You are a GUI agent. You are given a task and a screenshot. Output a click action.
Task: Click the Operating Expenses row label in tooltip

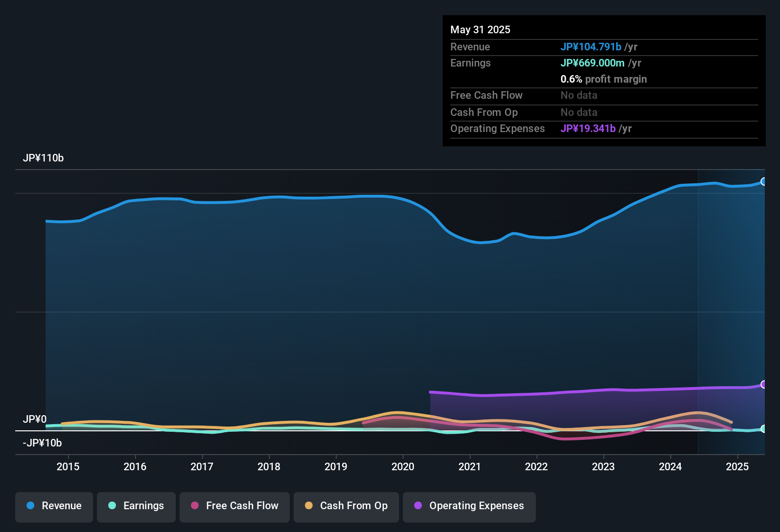[x=497, y=128]
